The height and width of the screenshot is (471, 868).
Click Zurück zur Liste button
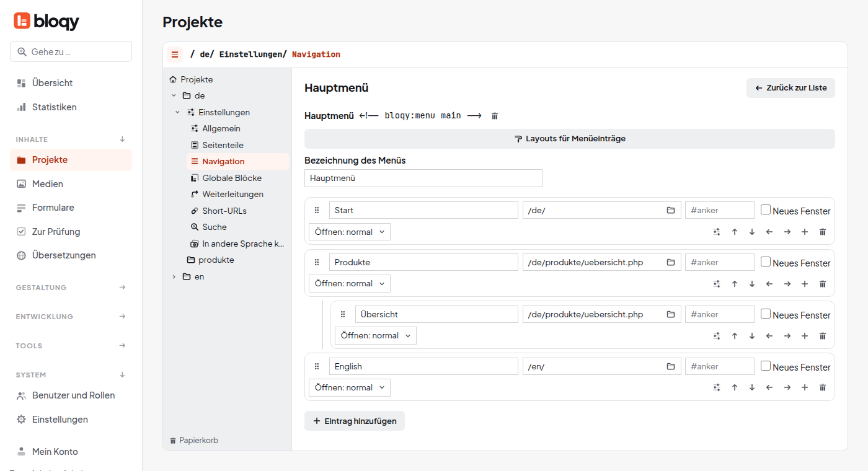tap(790, 88)
